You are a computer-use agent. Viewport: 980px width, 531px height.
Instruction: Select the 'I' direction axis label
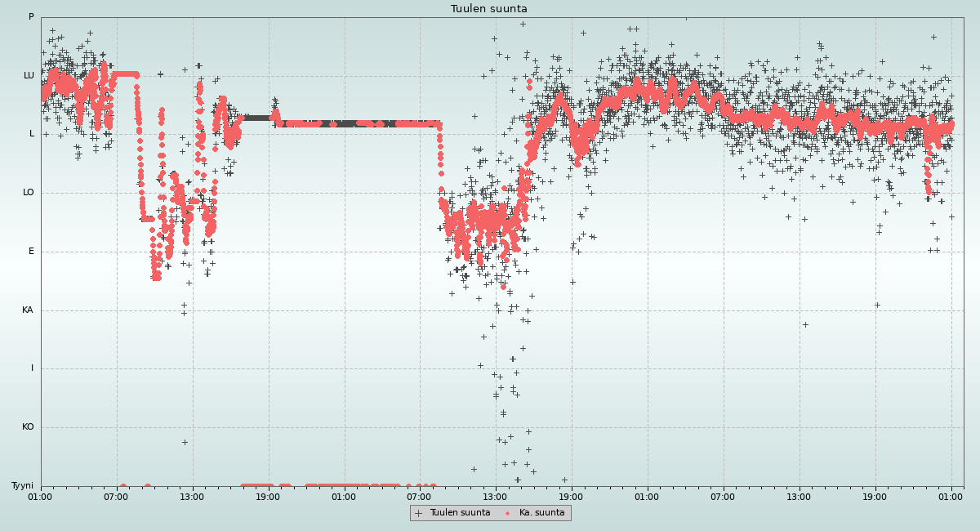click(x=33, y=368)
